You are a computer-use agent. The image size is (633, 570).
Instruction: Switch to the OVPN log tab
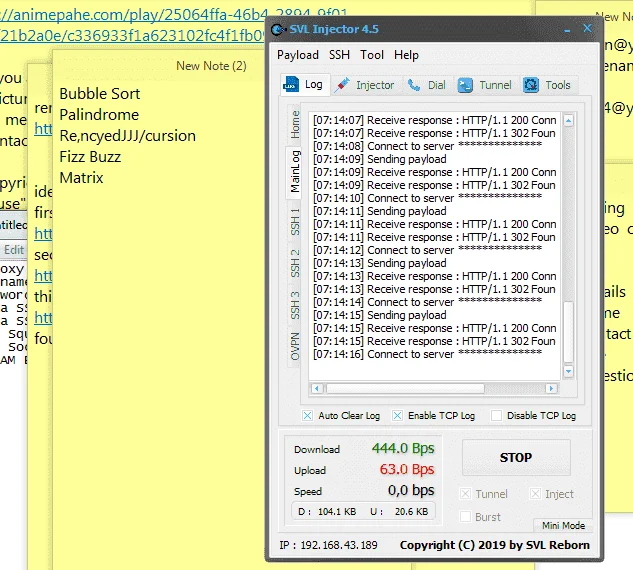(x=295, y=346)
